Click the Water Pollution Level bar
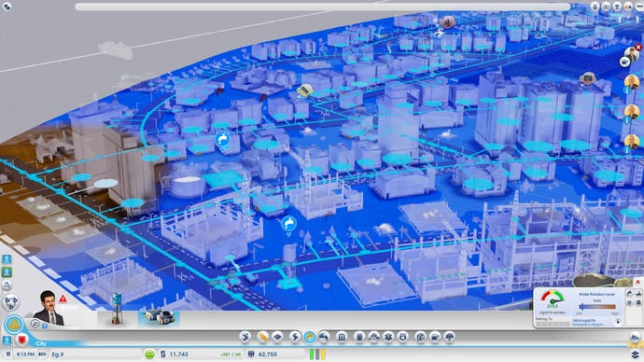Screen dimensions: 644x362 tap(597, 307)
